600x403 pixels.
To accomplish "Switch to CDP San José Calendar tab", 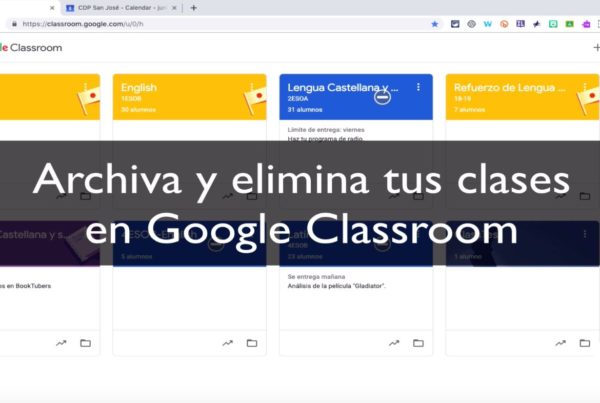I will (x=121, y=8).
